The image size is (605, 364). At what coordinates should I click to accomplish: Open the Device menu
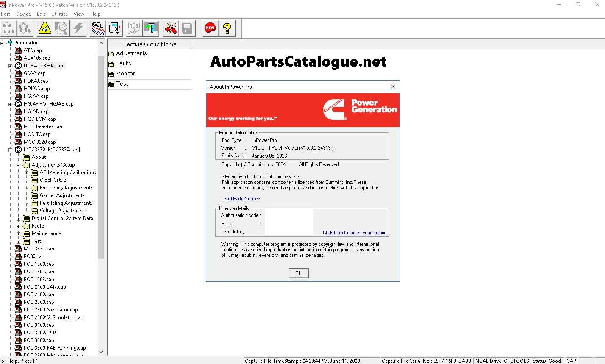point(23,14)
